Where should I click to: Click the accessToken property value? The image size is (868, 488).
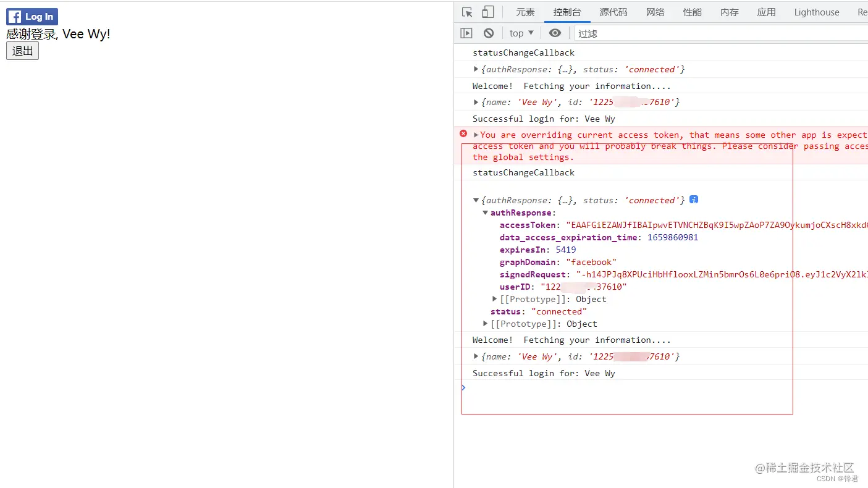point(717,225)
